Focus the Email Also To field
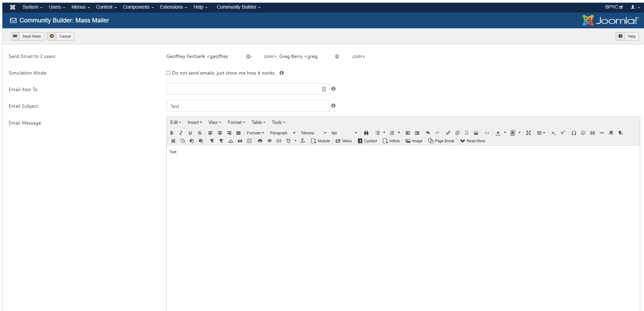 (x=248, y=89)
